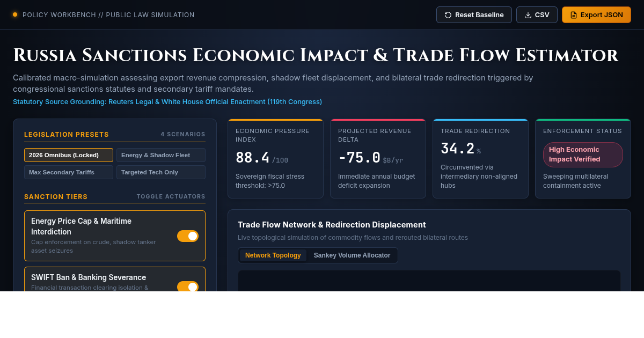
Task: Click the Sanction Tiers section heading
Action: coord(56,197)
